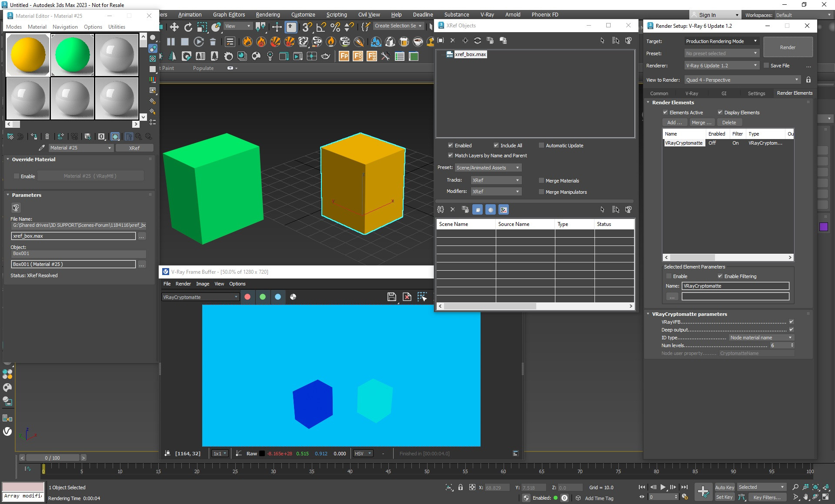Viewport: 835px width, 504px height.
Task: Toggle Angle Snap in main toolbar
Action: [321, 27]
